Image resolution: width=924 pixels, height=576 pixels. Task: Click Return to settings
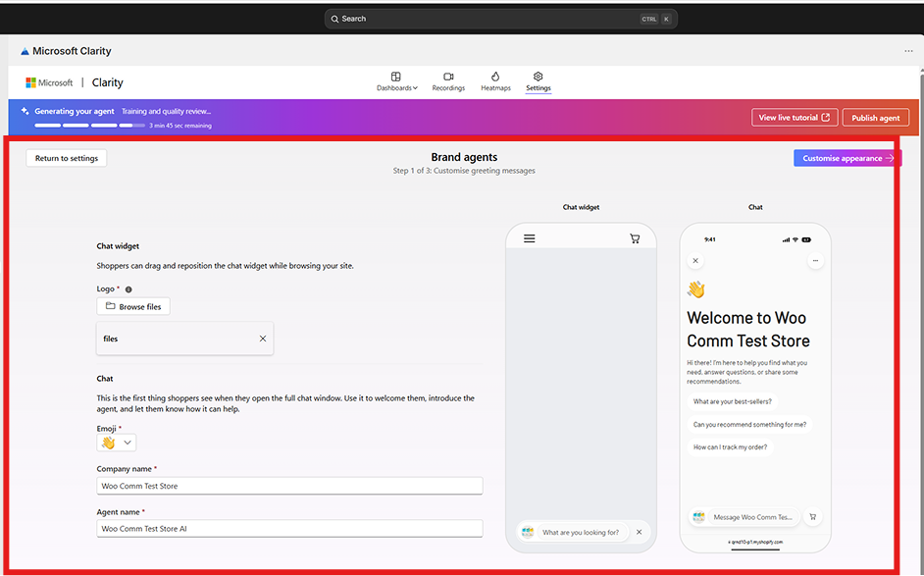point(67,158)
